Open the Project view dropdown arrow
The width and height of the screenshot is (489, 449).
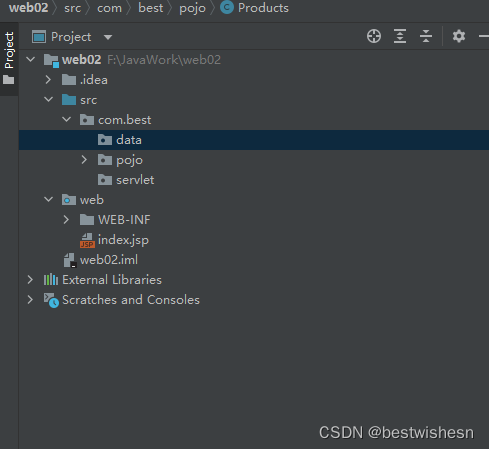(108, 37)
